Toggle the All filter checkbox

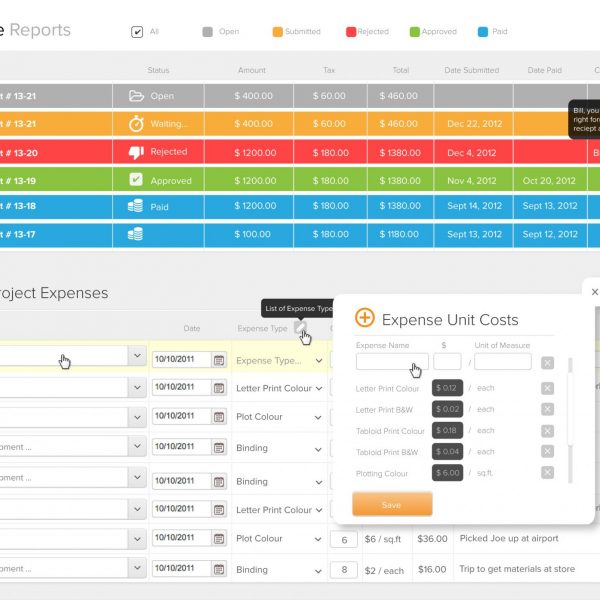(x=137, y=31)
